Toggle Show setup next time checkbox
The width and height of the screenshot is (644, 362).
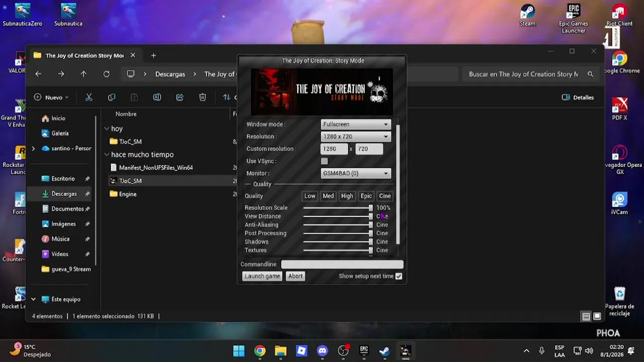coord(399,276)
